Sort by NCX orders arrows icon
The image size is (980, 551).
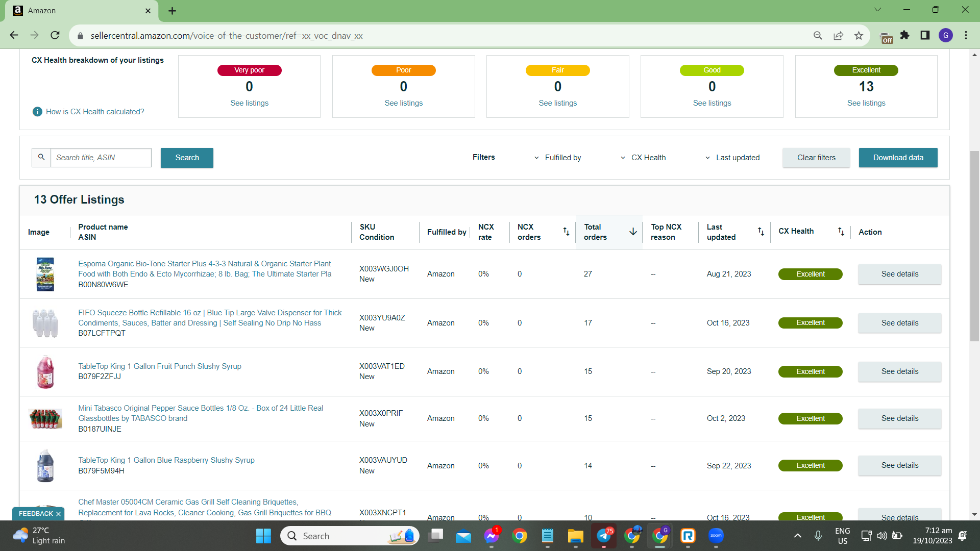tap(566, 232)
